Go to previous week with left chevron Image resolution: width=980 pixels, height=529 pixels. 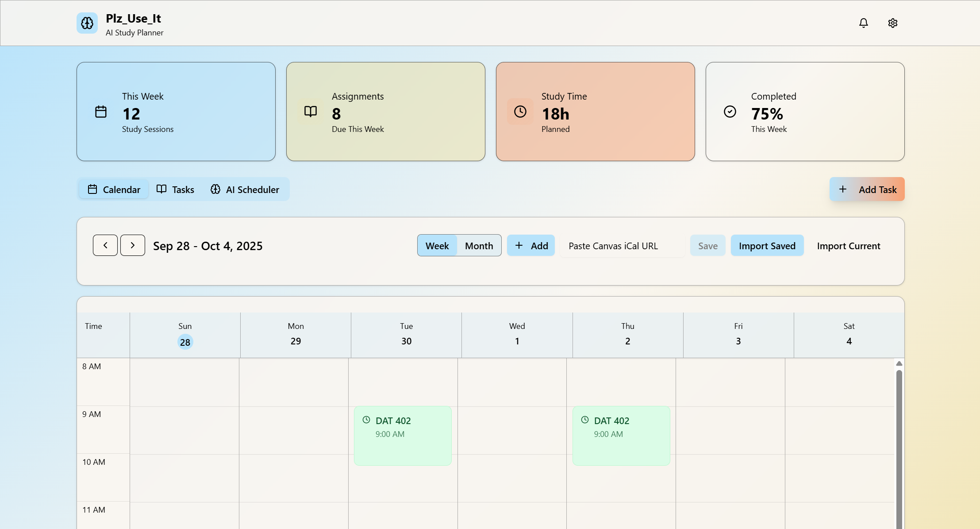pyautogui.click(x=105, y=245)
